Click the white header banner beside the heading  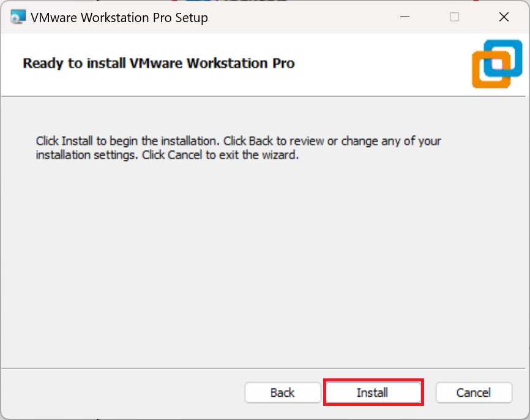pos(382,64)
